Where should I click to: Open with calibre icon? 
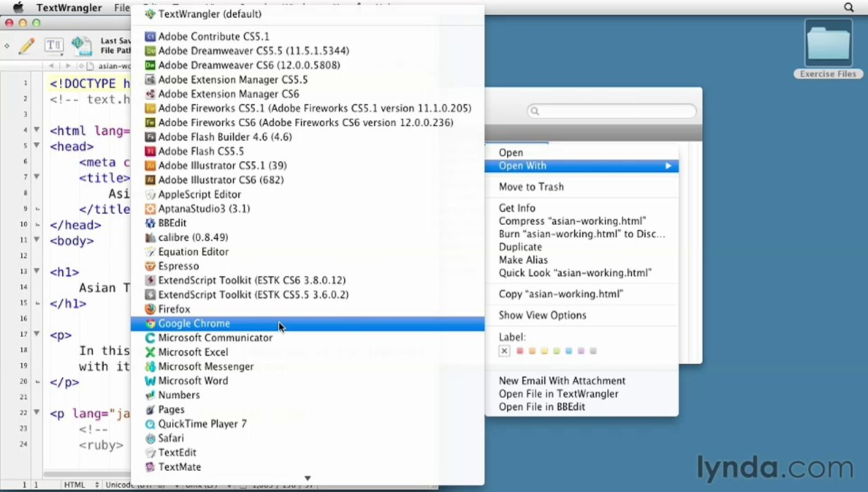(150, 237)
